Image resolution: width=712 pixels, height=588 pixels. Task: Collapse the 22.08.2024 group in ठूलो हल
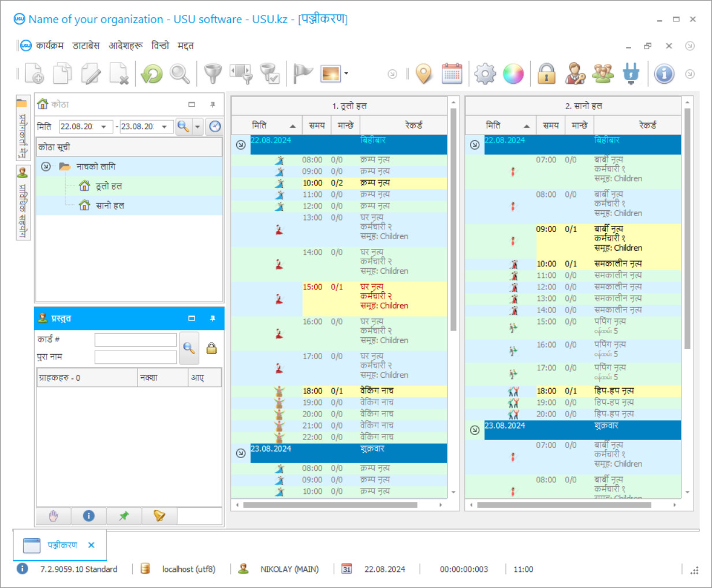(241, 144)
